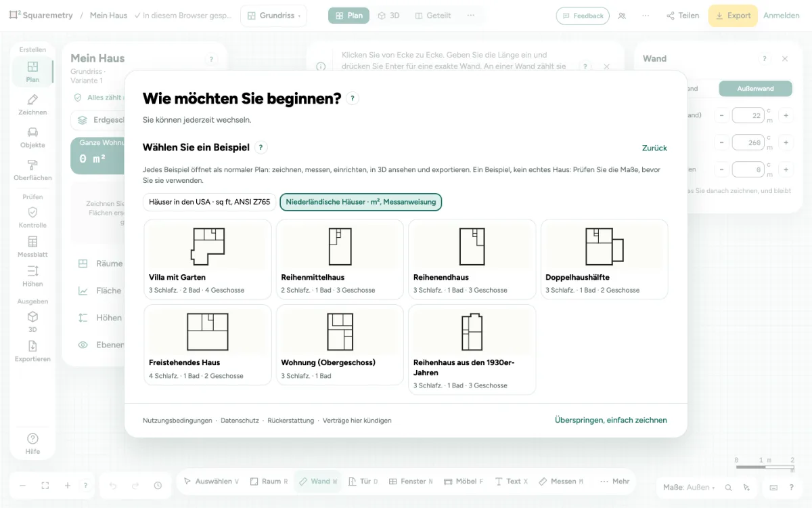Increase the 22 cm wall value with plus
The image size is (812, 508).
pos(786,115)
